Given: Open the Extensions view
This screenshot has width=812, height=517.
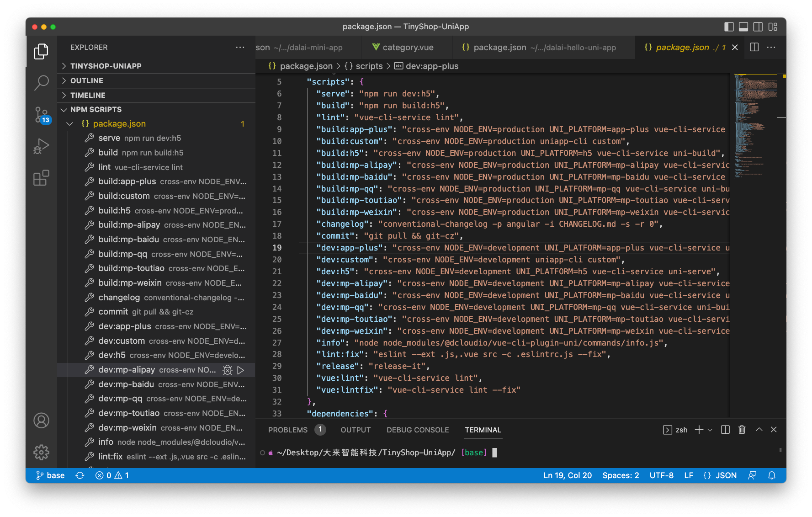Looking at the screenshot, I should tap(42, 178).
